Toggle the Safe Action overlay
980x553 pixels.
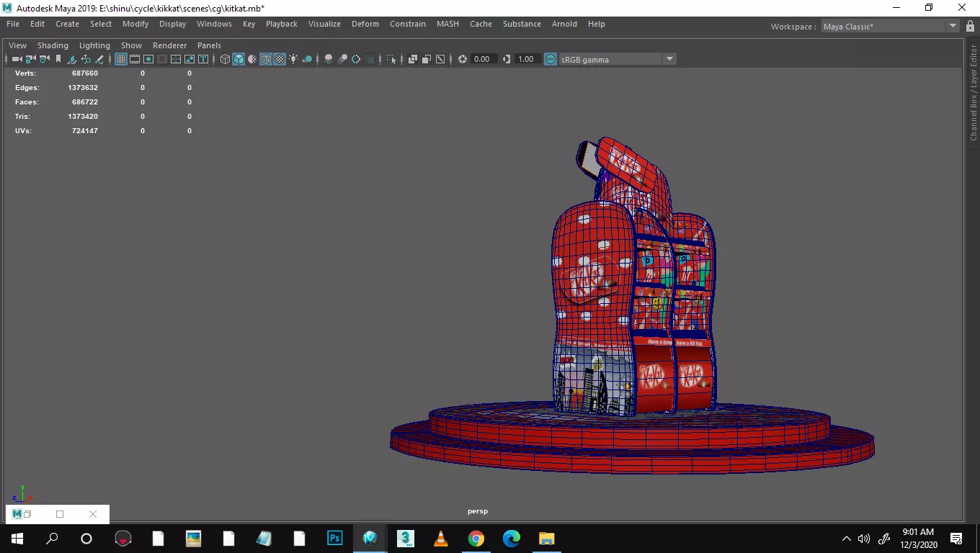tap(190, 59)
